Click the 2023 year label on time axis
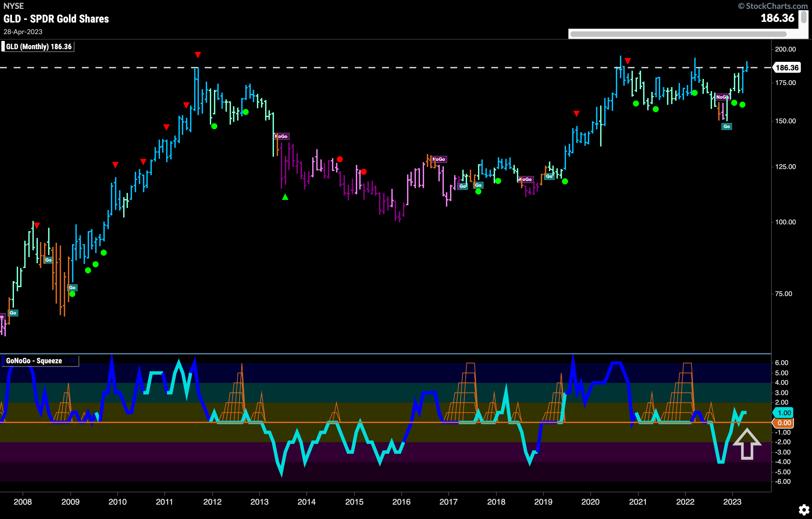Viewport: 812px width, 519px height. pyautogui.click(x=733, y=502)
